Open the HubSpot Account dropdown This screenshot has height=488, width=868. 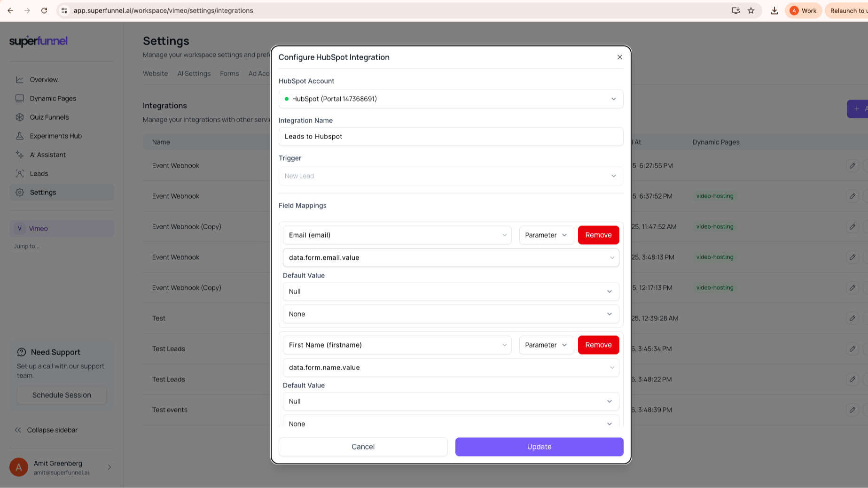pyautogui.click(x=451, y=99)
